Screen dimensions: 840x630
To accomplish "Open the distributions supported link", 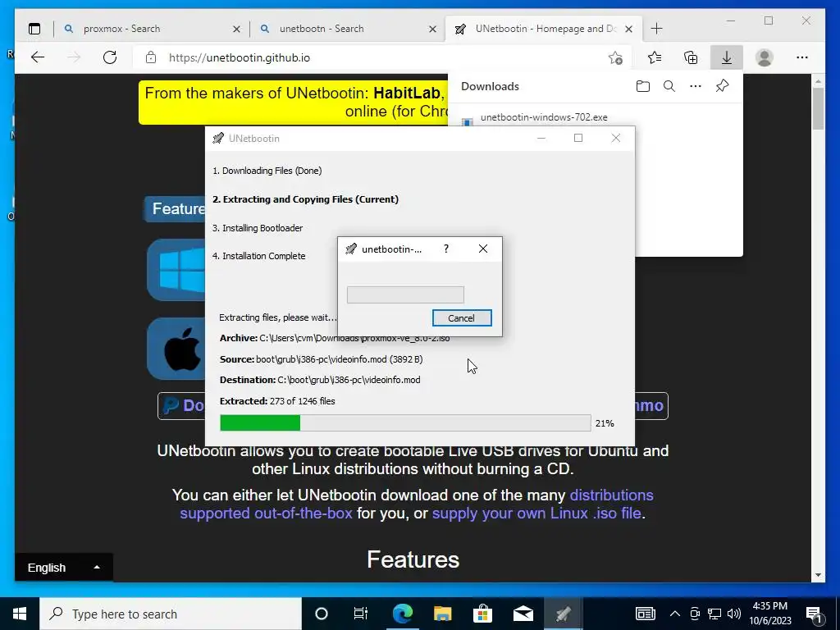I will pos(416,504).
